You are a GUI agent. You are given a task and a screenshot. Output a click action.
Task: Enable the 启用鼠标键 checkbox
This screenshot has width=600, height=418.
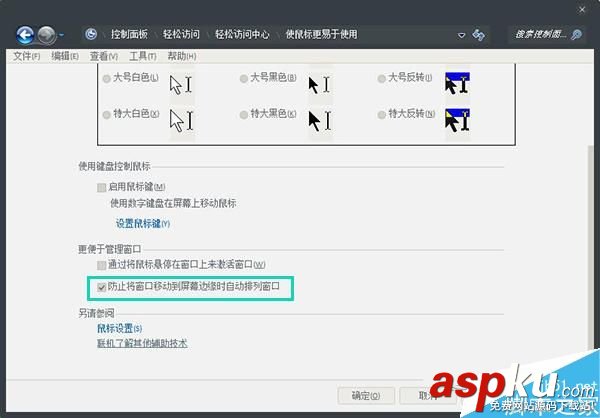point(101,188)
